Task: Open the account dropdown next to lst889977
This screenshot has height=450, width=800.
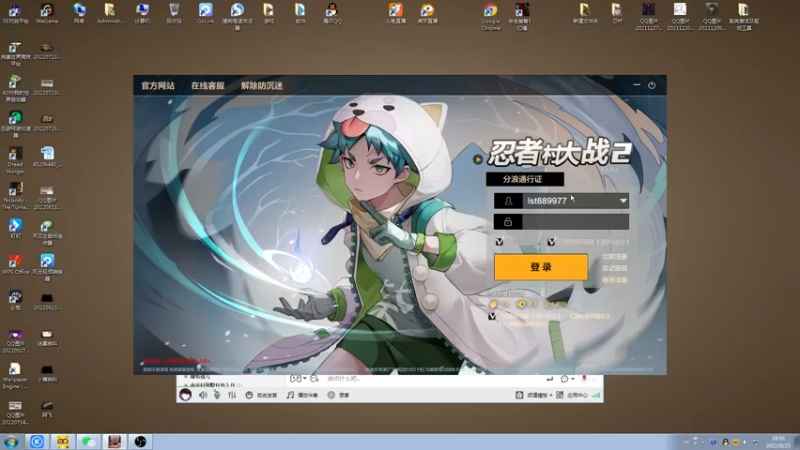Action: (623, 201)
